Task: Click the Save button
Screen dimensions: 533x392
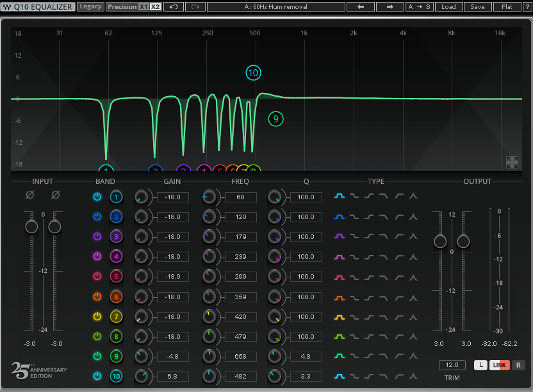Action: click(x=478, y=7)
